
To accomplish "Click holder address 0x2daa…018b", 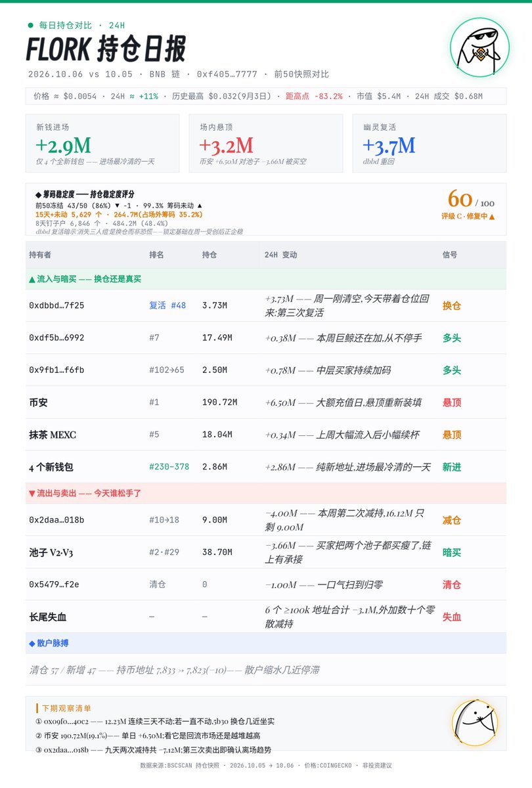I will pos(56,520).
